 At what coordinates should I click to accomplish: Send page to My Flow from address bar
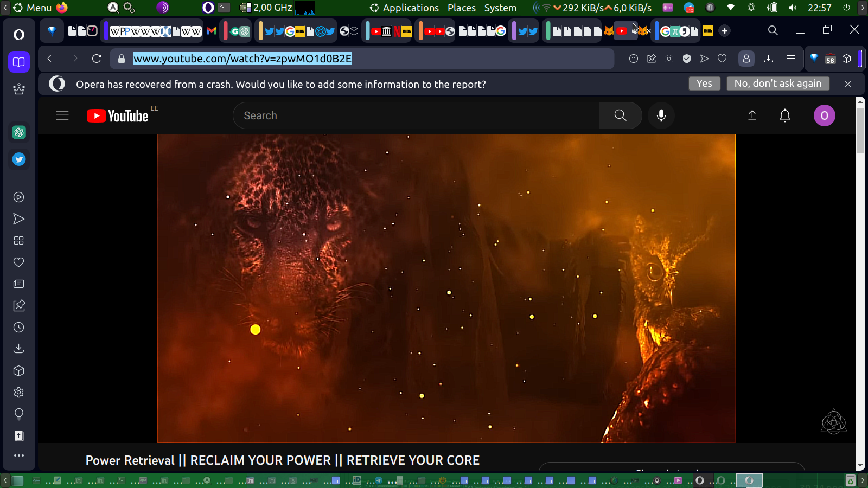pyautogui.click(x=704, y=59)
